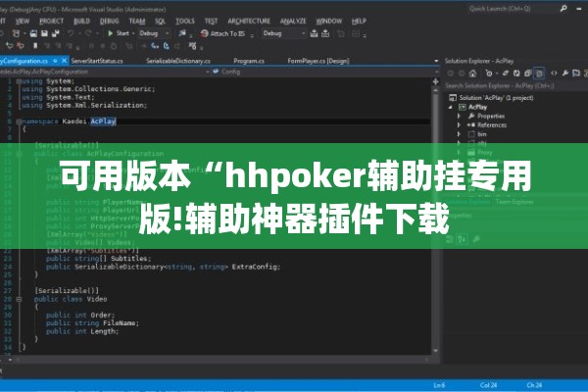Open the ARCHITECTURE menu
588x392 pixels.
click(x=249, y=21)
